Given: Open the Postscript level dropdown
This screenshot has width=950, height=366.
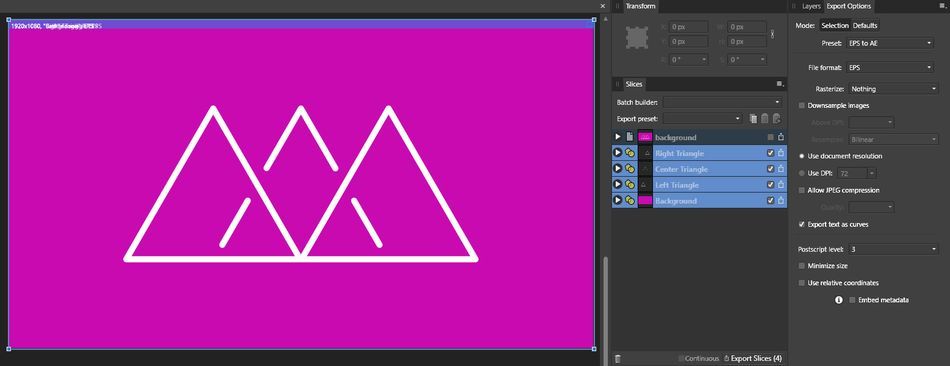Looking at the screenshot, I should [893, 249].
